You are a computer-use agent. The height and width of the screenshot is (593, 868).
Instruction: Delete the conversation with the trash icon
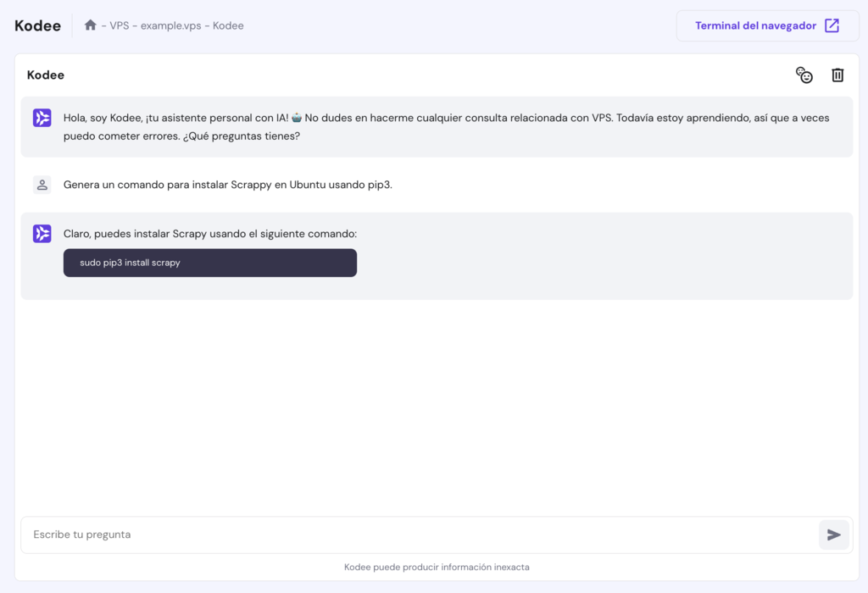pyautogui.click(x=837, y=75)
